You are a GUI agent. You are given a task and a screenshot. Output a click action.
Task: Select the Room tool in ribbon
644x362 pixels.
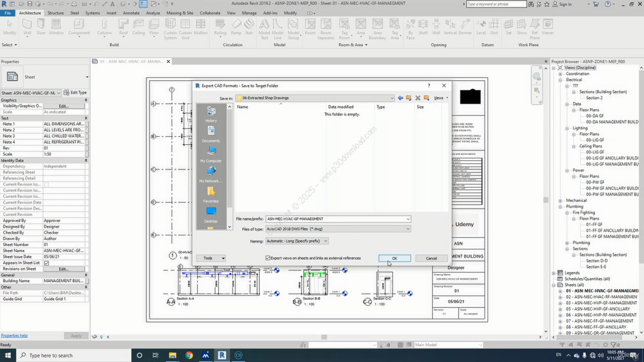pyautogui.click(x=310, y=27)
